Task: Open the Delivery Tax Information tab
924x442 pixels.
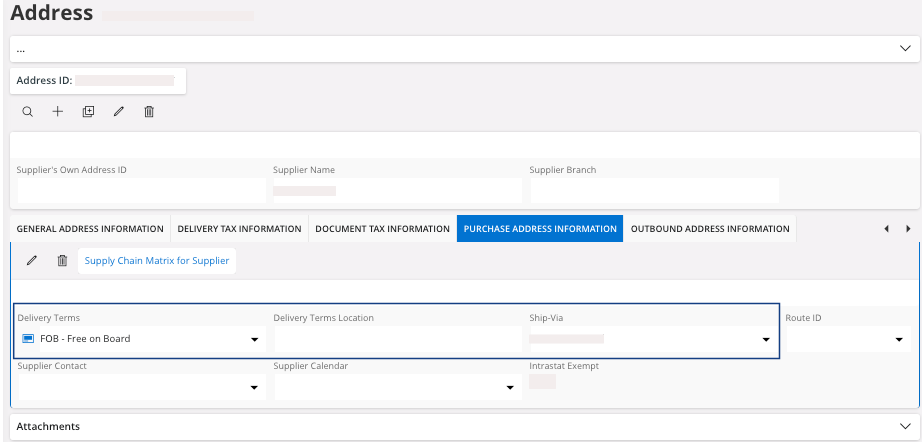Action: (239, 229)
